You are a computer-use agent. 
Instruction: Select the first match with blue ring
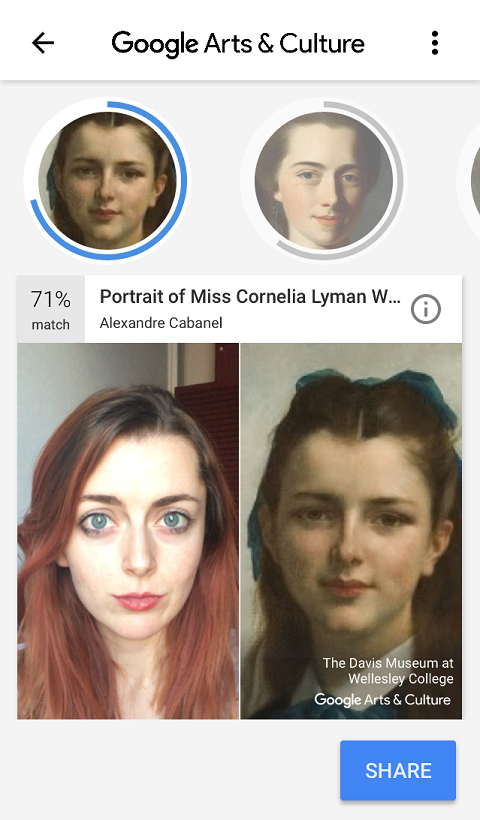pos(108,180)
